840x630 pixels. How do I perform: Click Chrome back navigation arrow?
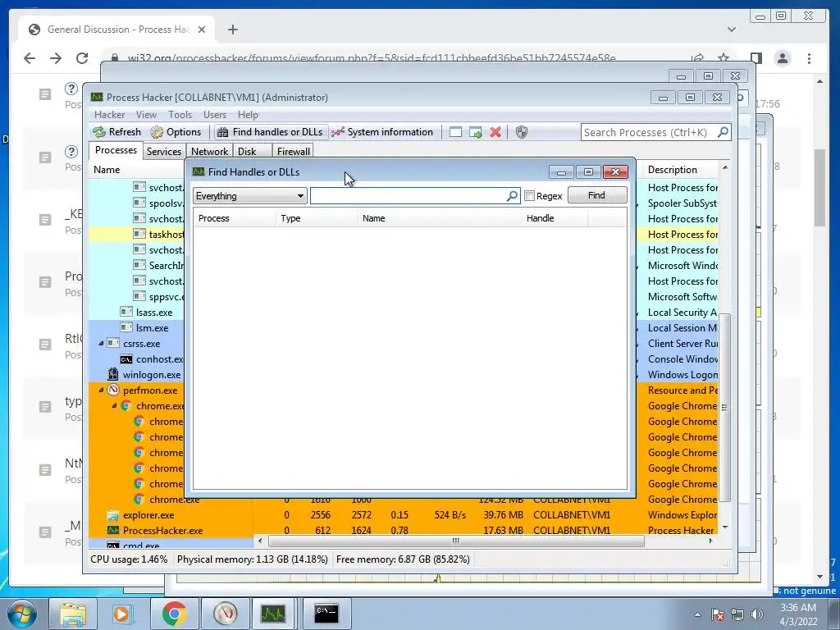(30, 58)
